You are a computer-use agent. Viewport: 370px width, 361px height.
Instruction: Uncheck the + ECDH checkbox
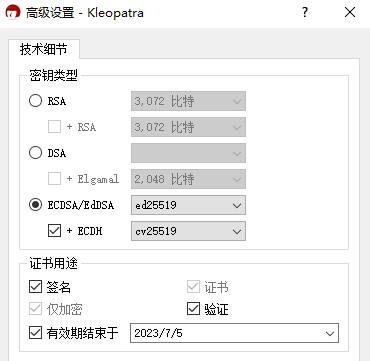tap(54, 231)
